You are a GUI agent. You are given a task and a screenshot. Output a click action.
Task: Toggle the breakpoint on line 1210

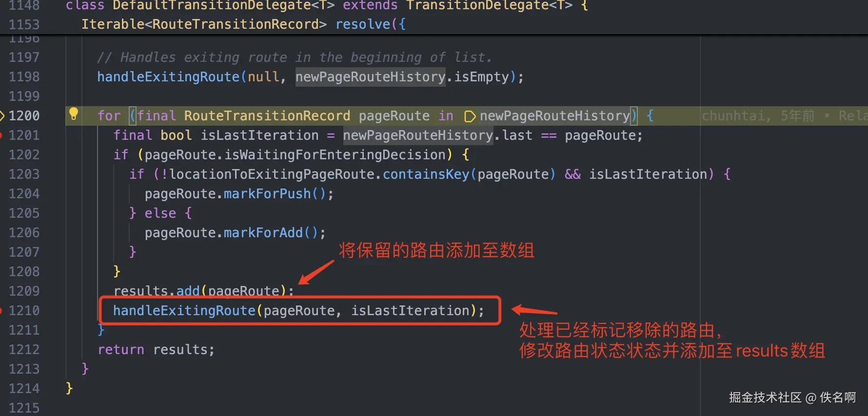click(x=1, y=311)
